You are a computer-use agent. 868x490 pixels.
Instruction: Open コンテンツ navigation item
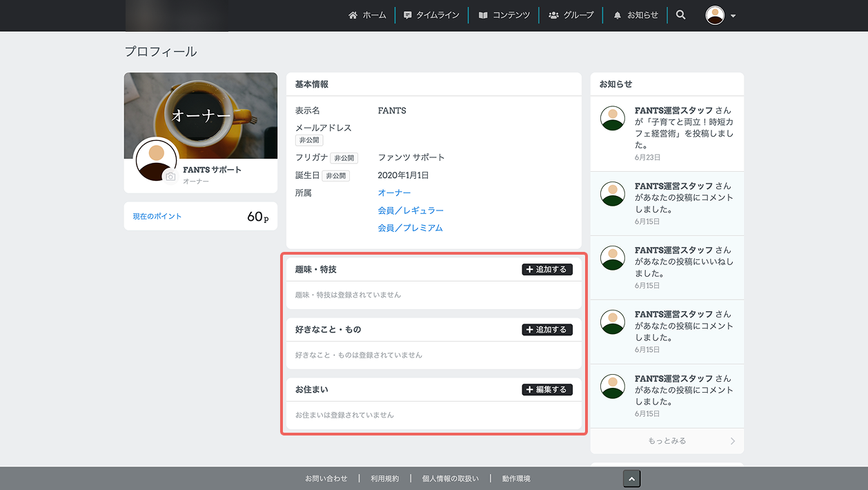click(x=504, y=15)
